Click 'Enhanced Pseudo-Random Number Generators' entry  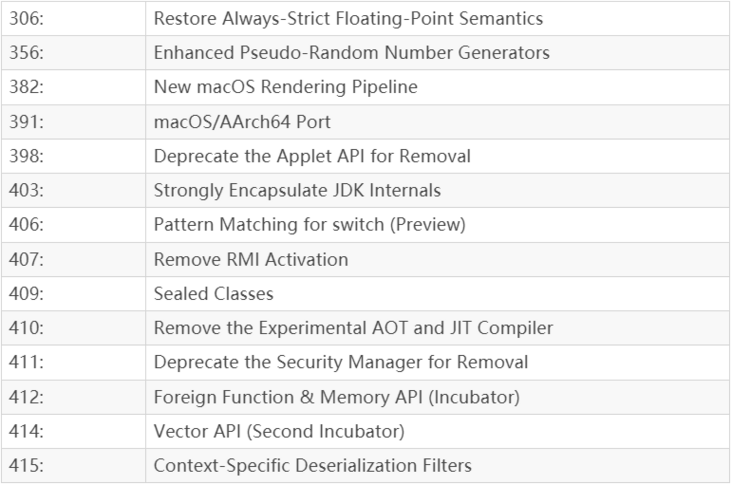coord(352,53)
